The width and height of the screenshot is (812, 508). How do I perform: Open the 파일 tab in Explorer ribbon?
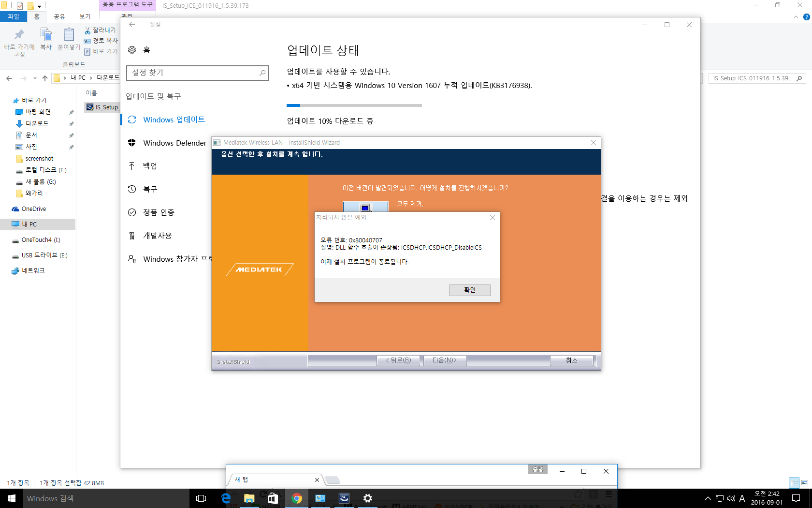14,16
